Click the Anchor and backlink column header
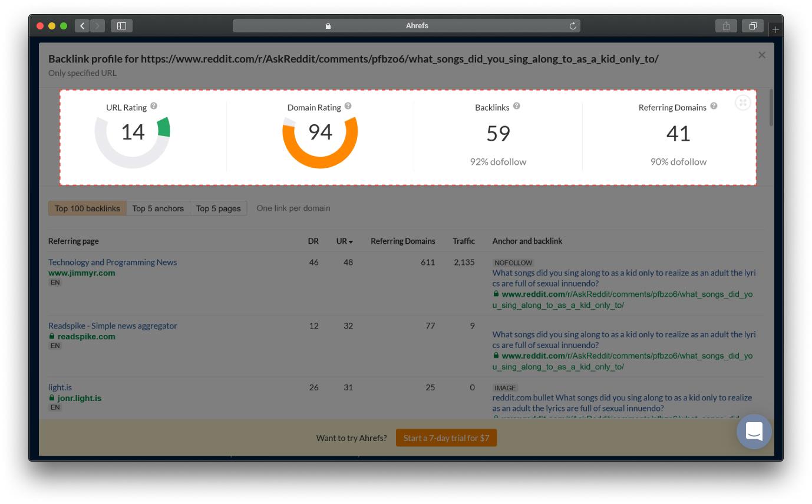 [x=527, y=241]
